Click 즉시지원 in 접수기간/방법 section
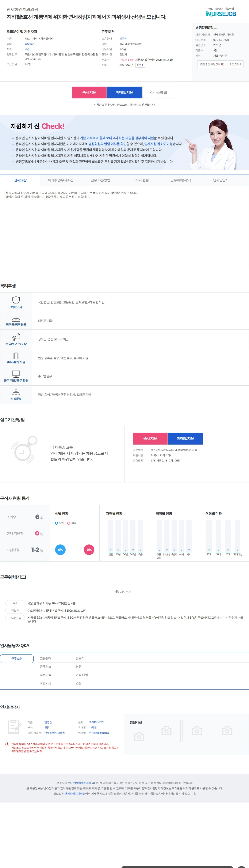 click(x=150, y=438)
